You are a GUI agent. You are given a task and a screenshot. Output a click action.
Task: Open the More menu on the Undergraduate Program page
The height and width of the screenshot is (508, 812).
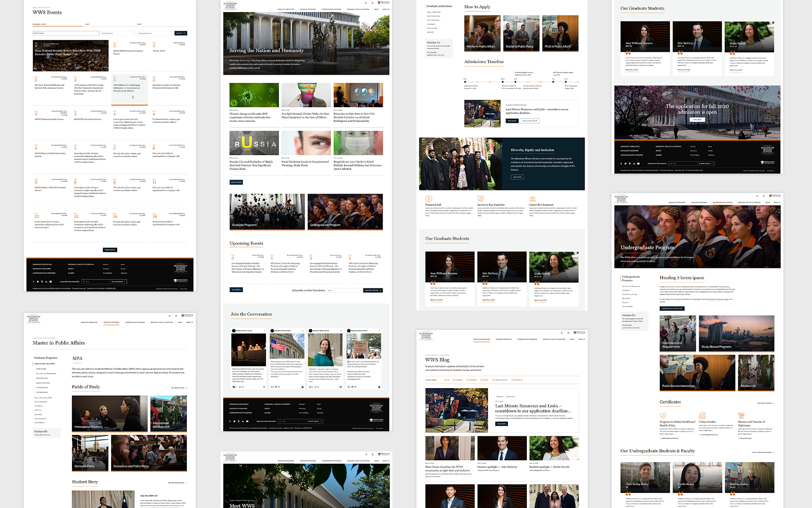click(777, 202)
